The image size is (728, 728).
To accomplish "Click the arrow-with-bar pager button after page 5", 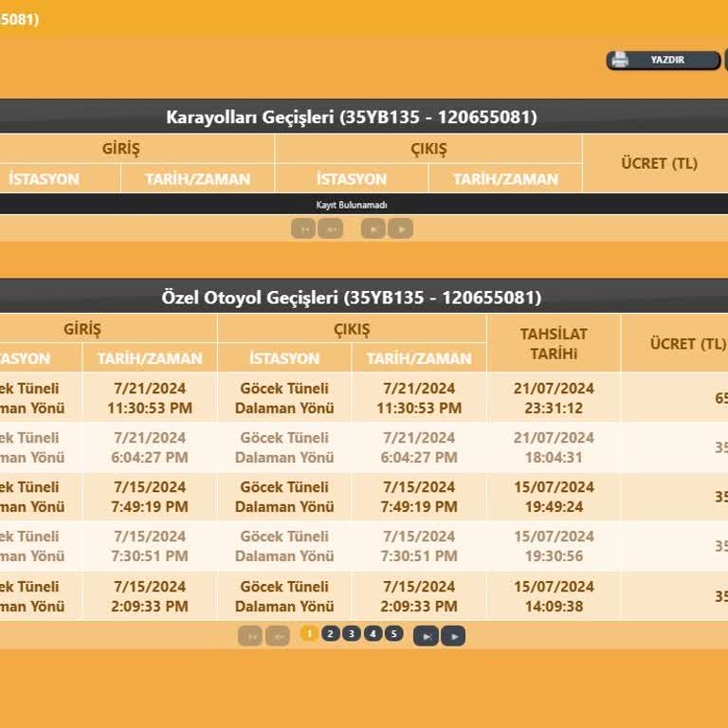I will (x=426, y=636).
